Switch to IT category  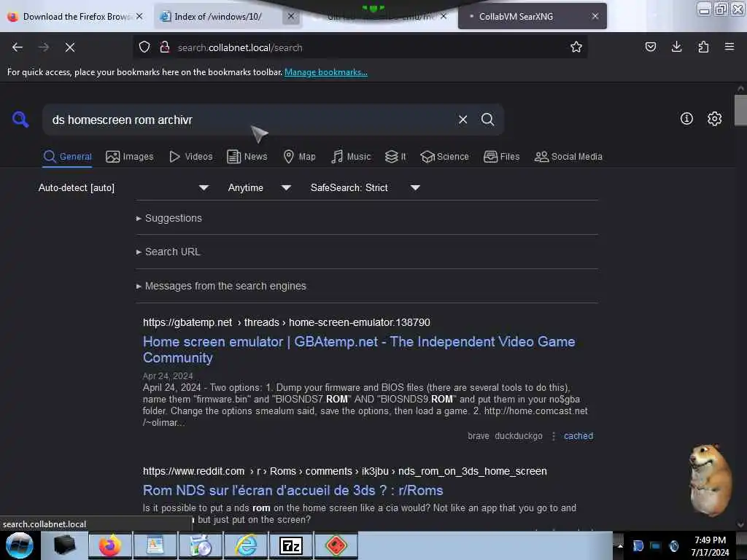tap(395, 157)
